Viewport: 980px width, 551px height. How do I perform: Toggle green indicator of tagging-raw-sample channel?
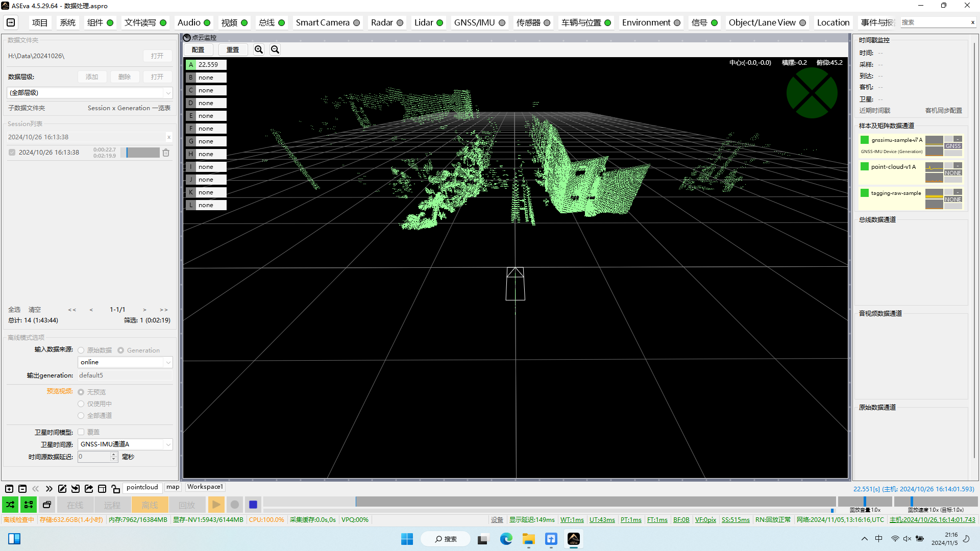pos(865,193)
